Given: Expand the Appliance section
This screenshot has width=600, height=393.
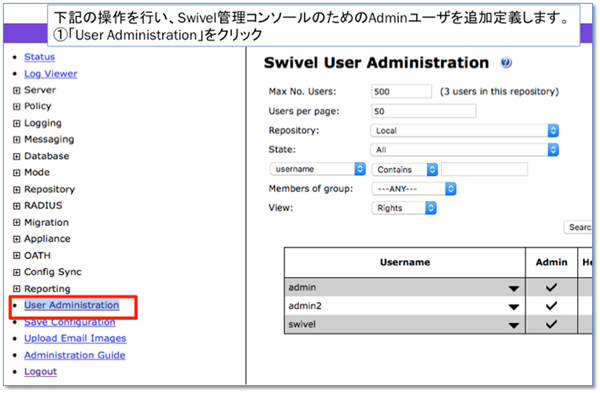Looking at the screenshot, I should tap(16, 239).
